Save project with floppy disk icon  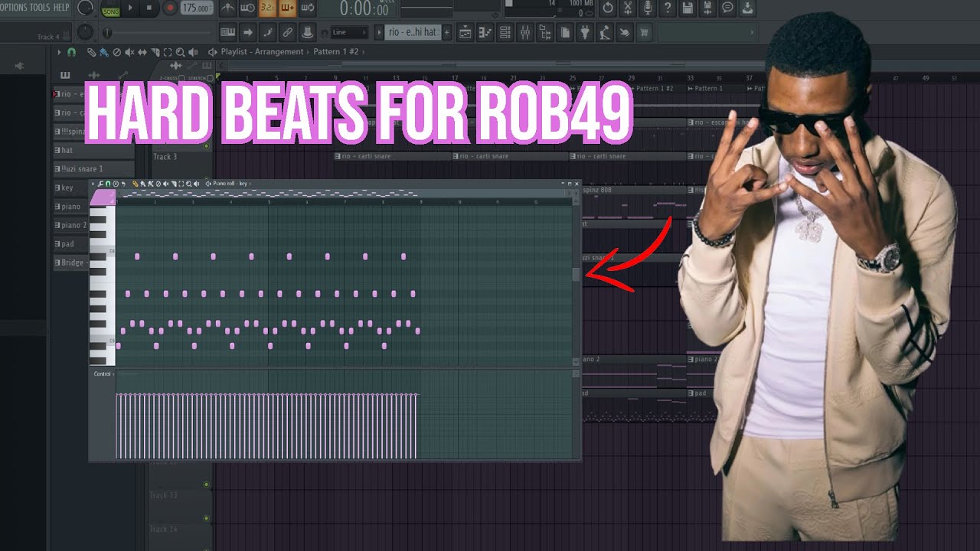[688, 8]
